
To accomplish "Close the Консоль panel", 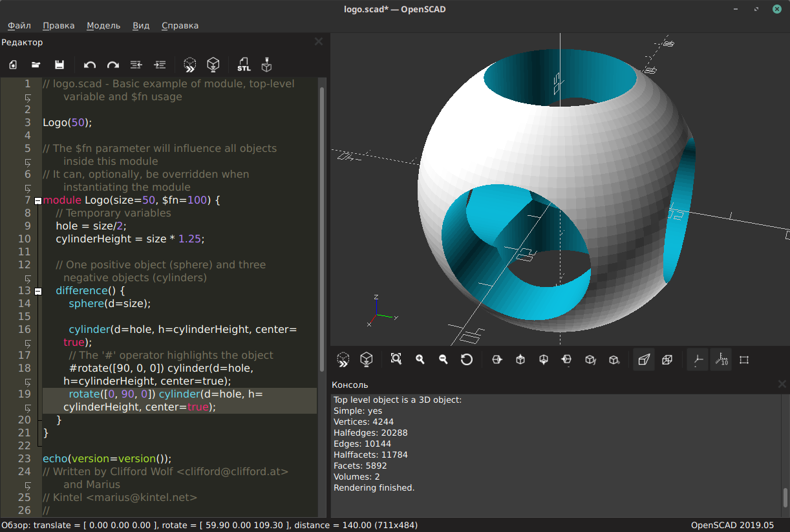I will coord(782,384).
